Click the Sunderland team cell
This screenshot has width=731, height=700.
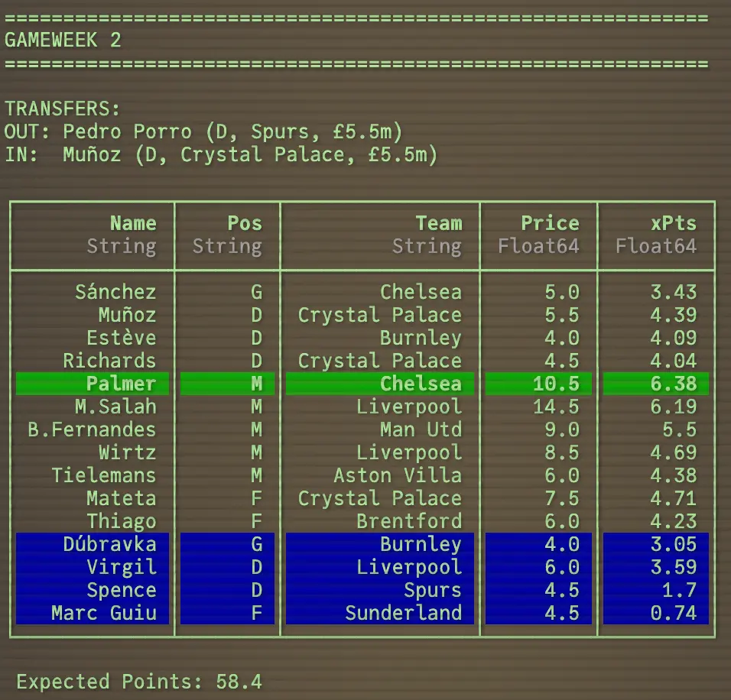pos(380,613)
